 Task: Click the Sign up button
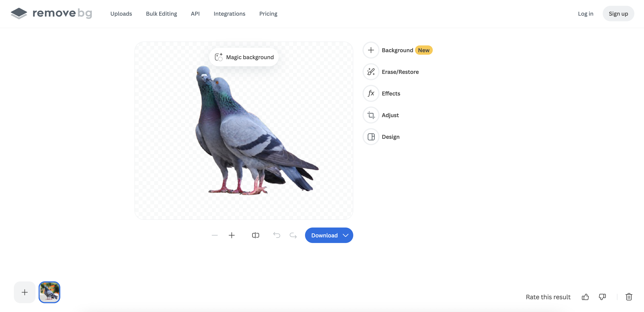pos(618,14)
